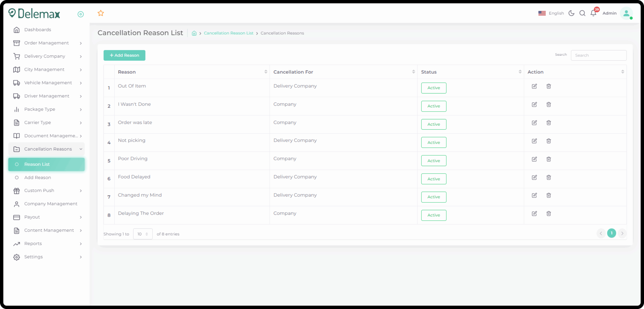Click the home breadcrumb icon
The image size is (644, 309).
[194, 33]
